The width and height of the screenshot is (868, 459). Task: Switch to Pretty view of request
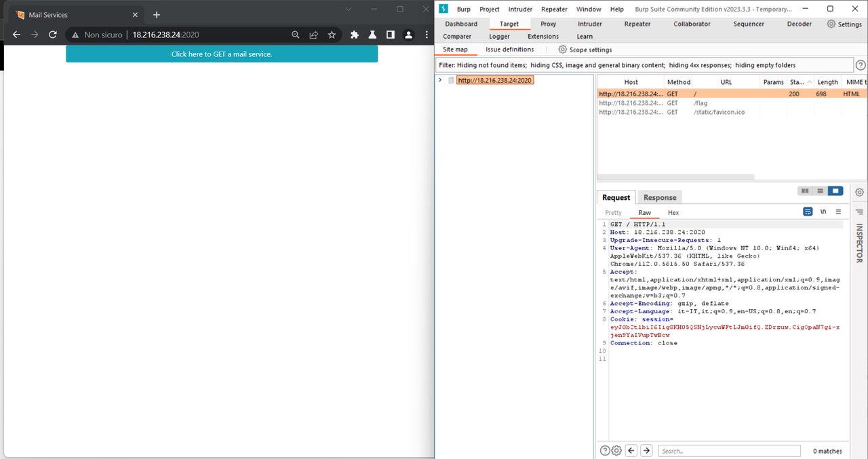pos(614,213)
